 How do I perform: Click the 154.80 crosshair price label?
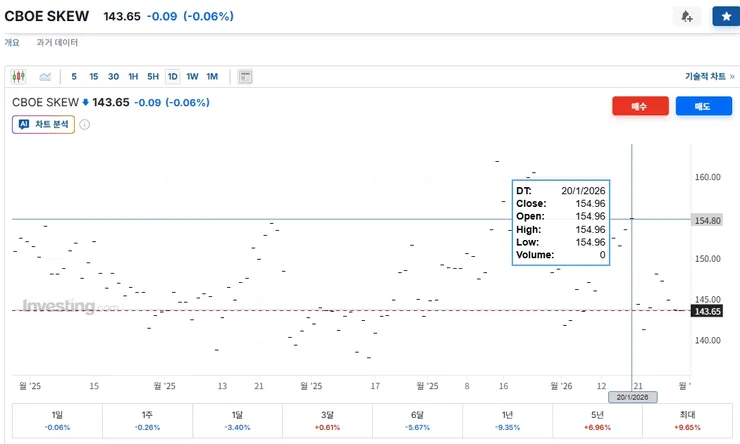coord(707,220)
